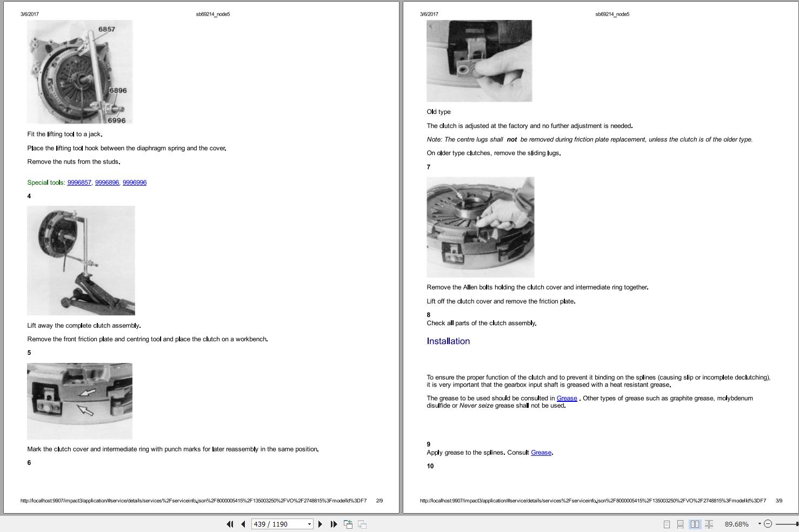
Task: Click the zoom slider track
Action: [787, 524]
